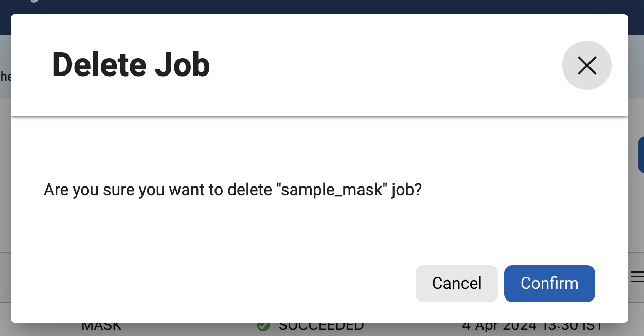Click the green SUCCEEDED status checkmark icon
Image resolution: width=644 pixels, height=336 pixels.
[264, 326]
